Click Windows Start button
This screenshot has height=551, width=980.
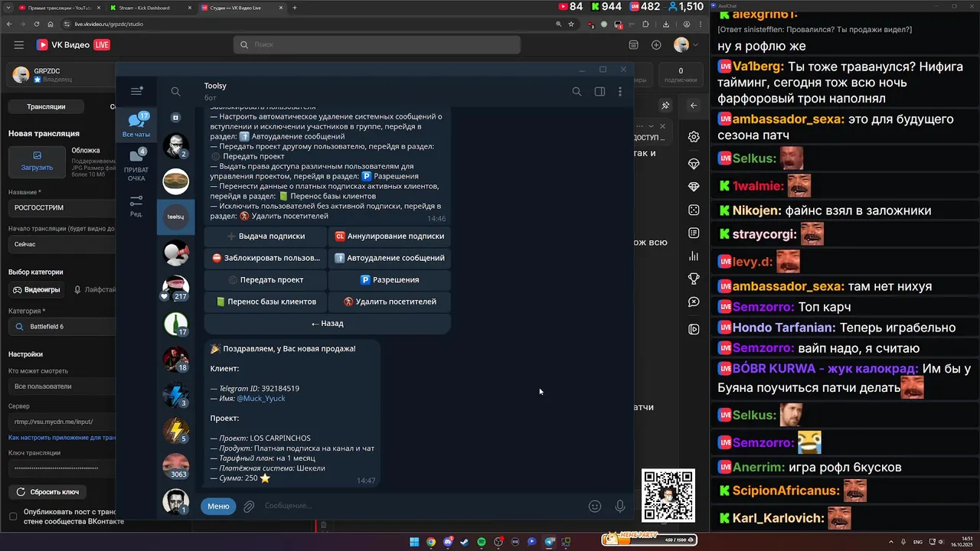[x=414, y=542]
